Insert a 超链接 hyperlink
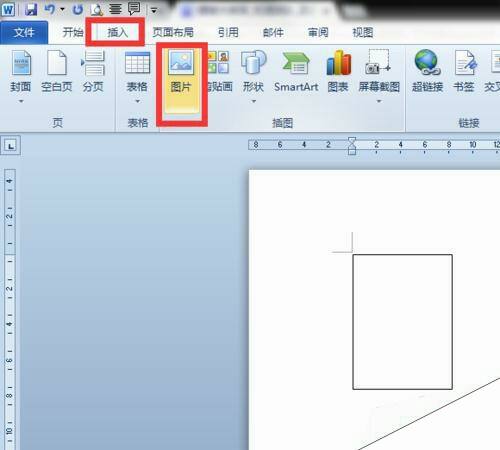500x450 pixels. pyautogui.click(x=427, y=71)
